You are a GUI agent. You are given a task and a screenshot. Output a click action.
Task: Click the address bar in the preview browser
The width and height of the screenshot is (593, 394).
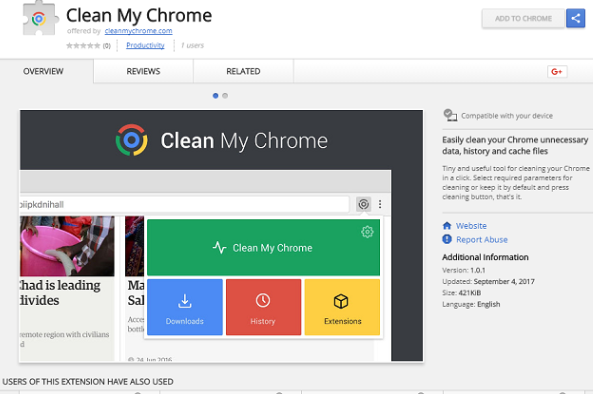click(184, 204)
